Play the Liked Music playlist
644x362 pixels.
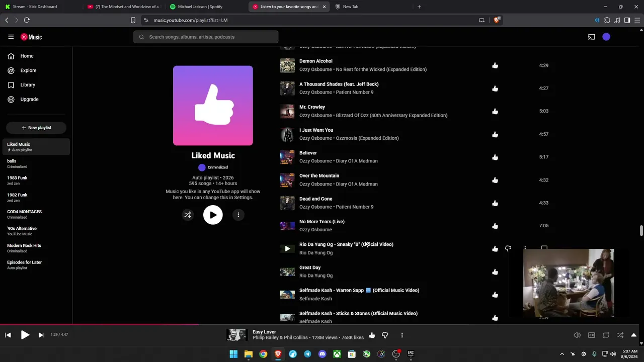pos(213,215)
